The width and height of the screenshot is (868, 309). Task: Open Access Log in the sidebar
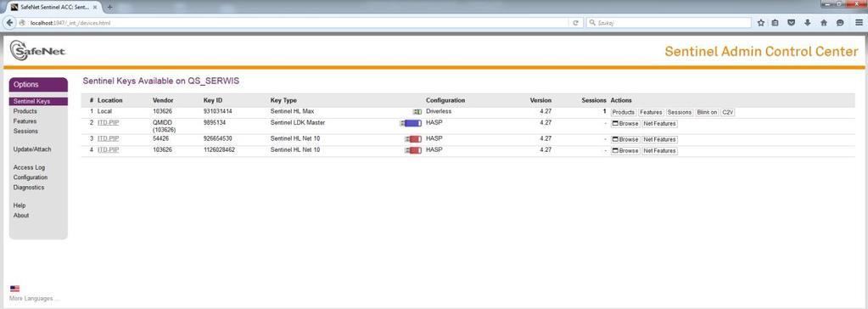coord(30,167)
